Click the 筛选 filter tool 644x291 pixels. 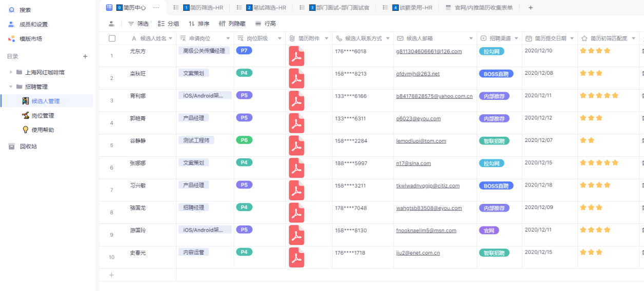click(138, 24)
